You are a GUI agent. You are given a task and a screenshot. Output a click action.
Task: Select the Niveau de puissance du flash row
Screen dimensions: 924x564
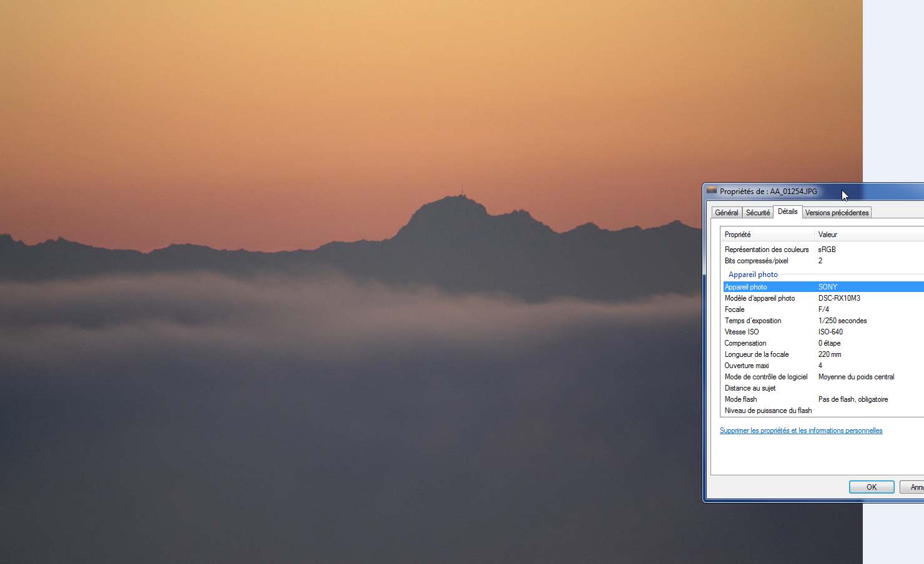pyautogui.click(x=823, y=411)
